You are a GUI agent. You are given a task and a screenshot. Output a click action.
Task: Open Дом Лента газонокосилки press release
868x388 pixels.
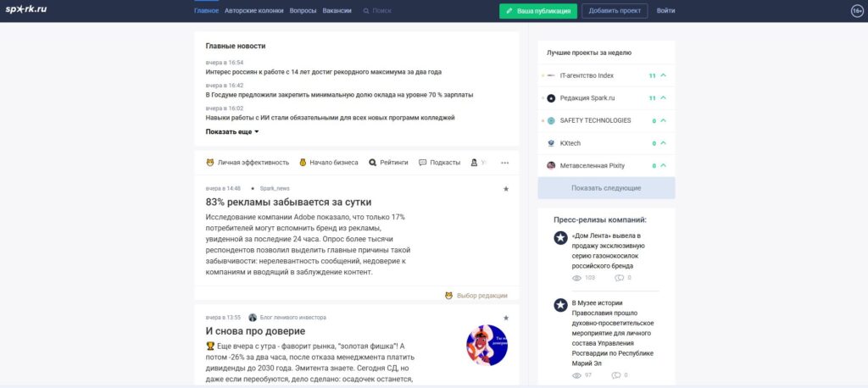pos(609,251)
